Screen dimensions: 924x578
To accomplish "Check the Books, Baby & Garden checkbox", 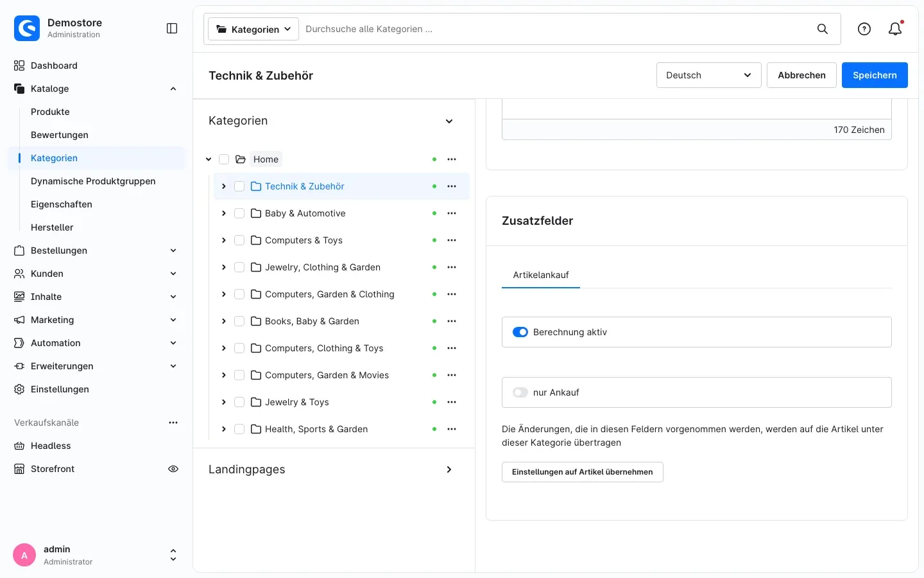I will click(239, 321).
